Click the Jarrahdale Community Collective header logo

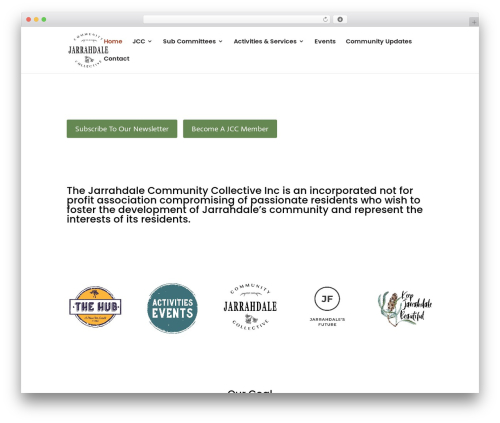coord(88,50)
